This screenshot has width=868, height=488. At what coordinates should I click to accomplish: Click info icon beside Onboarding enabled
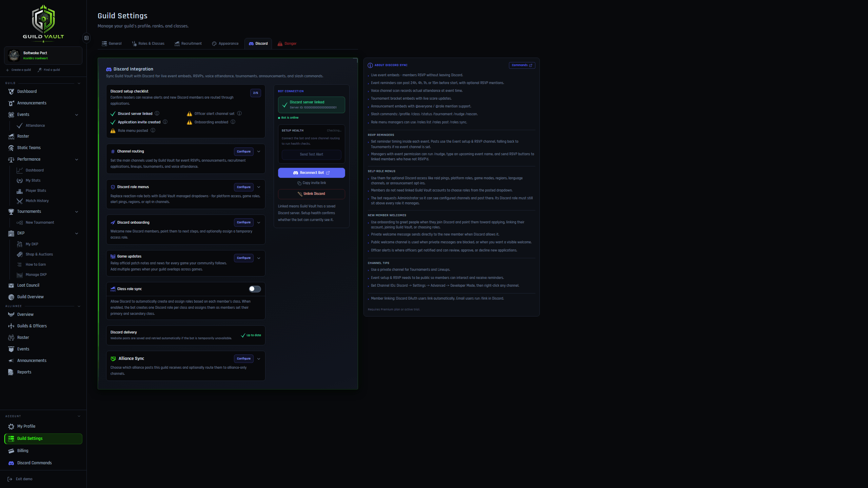(x=233, y=122)
